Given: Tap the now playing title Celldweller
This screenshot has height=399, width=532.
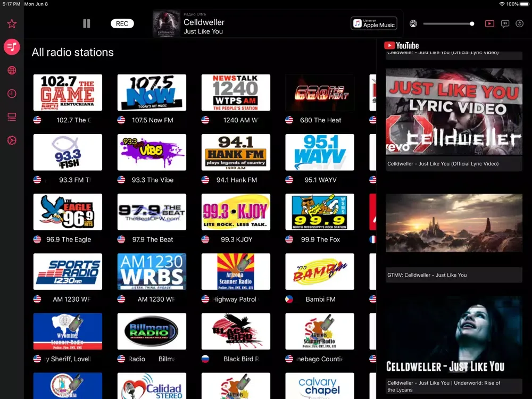Looking at the screenshot, I should coord(204,22).
